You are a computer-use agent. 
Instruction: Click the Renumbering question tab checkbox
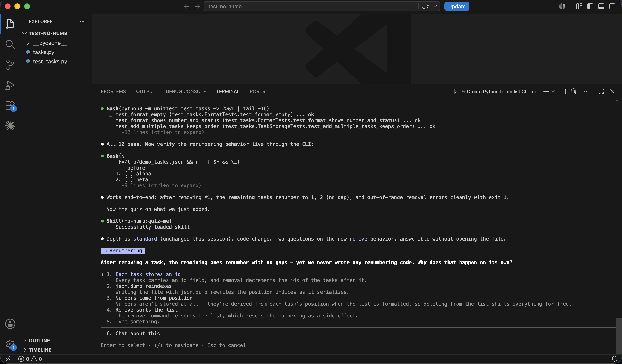(x=105, y=251)
